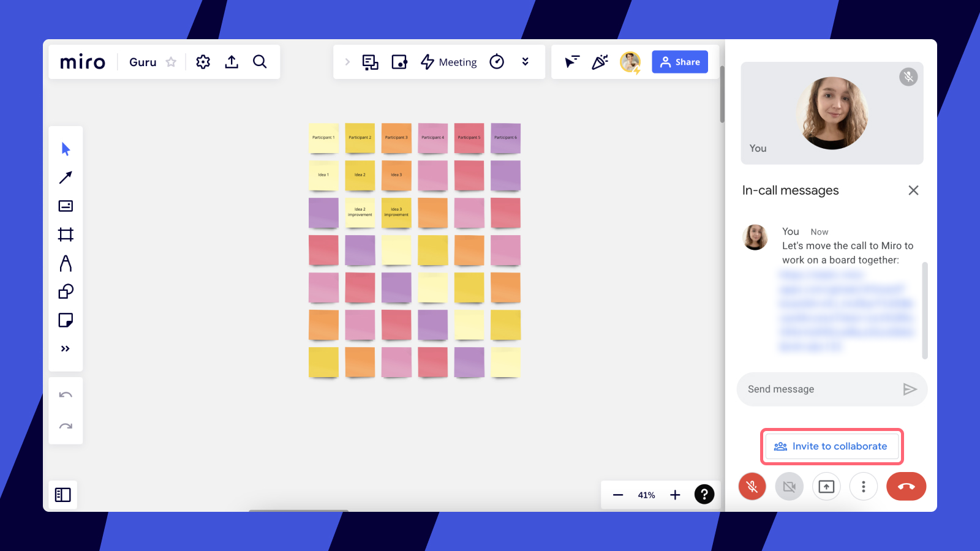This screenshot has width=980, height=551.
Task: Expand the hidden tools menu
Action: tap(66, 348)
